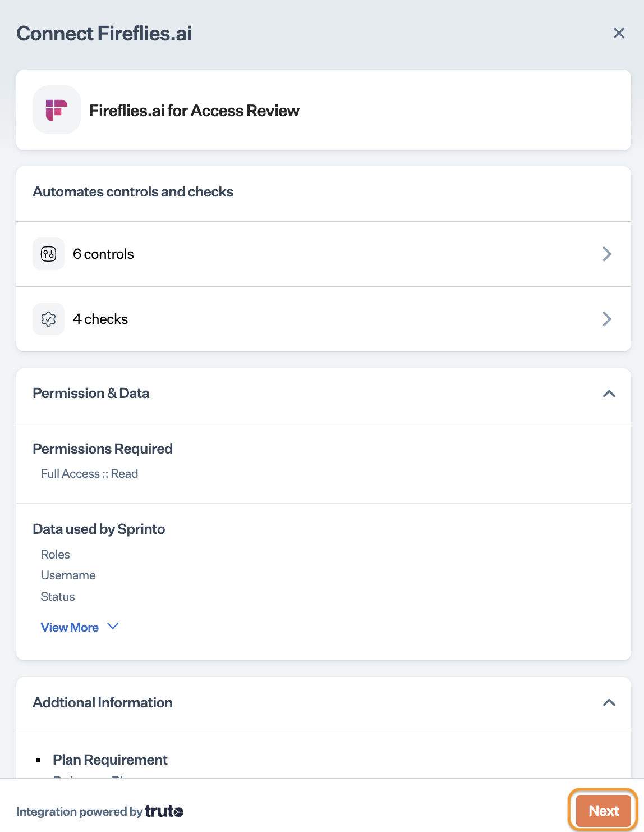Click Fireflies.ai for Access Review title

click(194, 111)
